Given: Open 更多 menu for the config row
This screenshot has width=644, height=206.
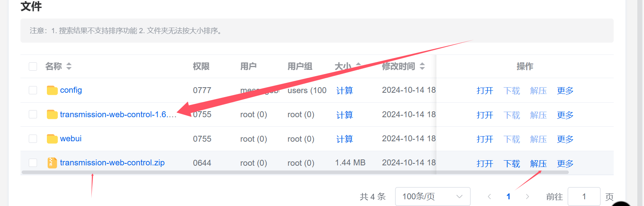Looking at the screenshot, I should (x=565, y=91).
